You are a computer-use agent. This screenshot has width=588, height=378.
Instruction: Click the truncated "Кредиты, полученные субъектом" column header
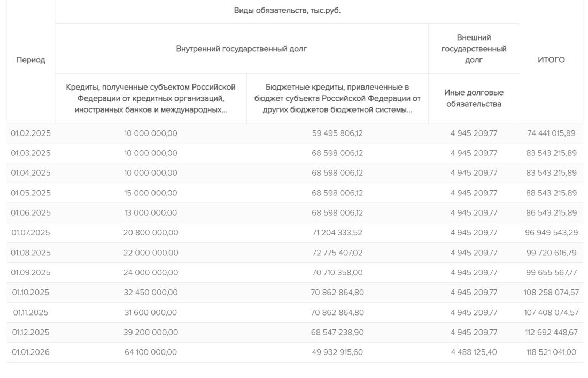click(x=151, y=98)
